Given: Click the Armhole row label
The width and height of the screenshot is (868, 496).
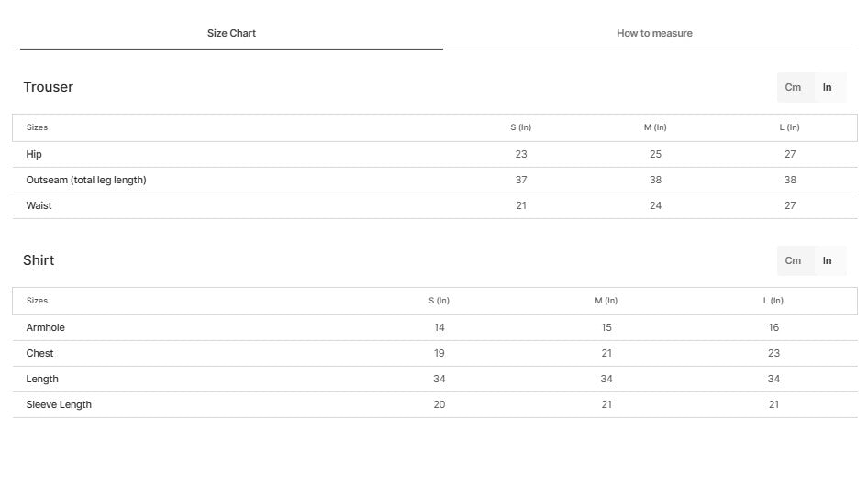Looking at the screenshot, I should coord(45,327).
